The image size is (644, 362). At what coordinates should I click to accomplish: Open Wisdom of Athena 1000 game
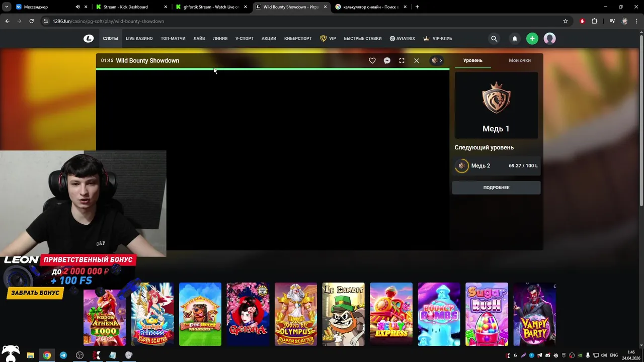click(x=105, y=314)
